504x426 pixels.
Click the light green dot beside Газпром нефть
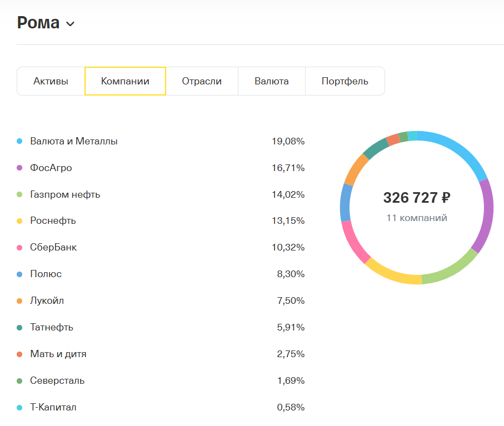[x=19, y=194]
